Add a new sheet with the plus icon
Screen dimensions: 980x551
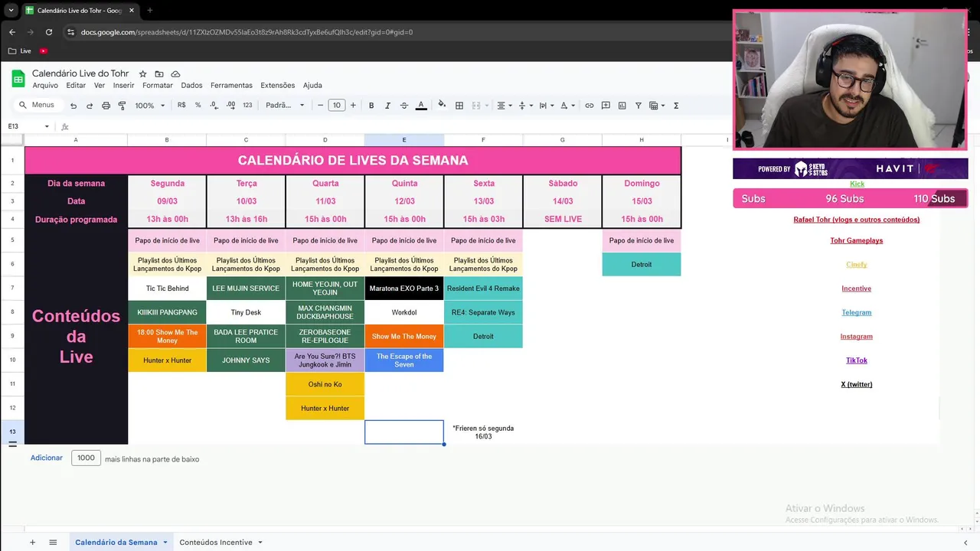pos(32,543)
